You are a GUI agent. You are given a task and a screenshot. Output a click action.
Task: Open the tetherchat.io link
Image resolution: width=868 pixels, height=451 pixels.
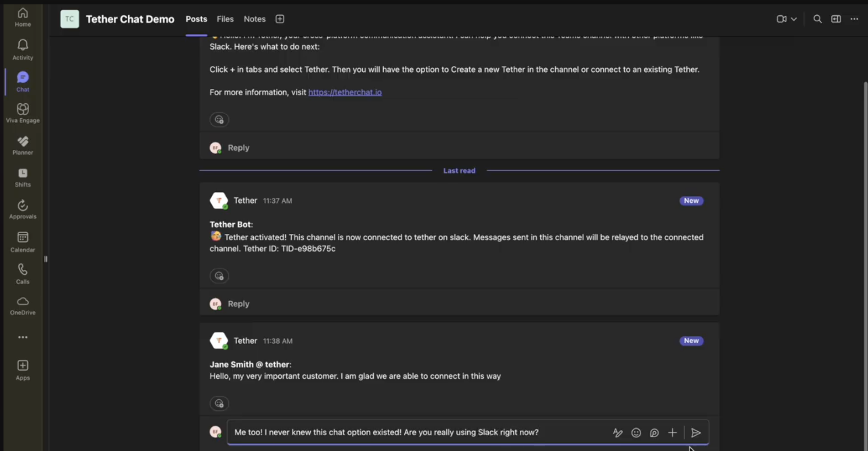tap(345, 92)
